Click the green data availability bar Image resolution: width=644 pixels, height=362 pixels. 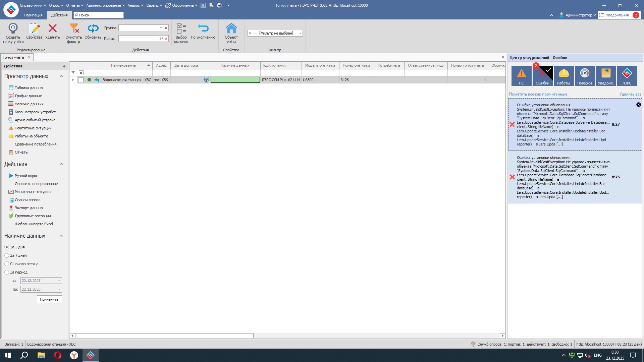[235, 80]
